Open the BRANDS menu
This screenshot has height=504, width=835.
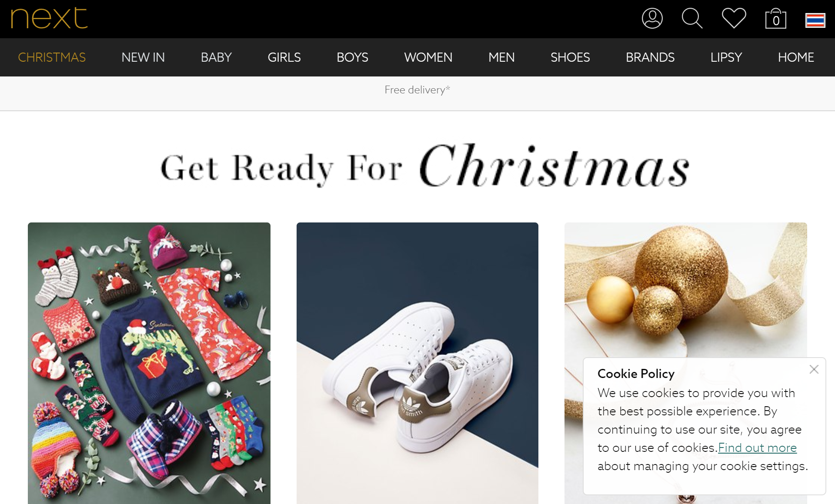pos(650,57)
